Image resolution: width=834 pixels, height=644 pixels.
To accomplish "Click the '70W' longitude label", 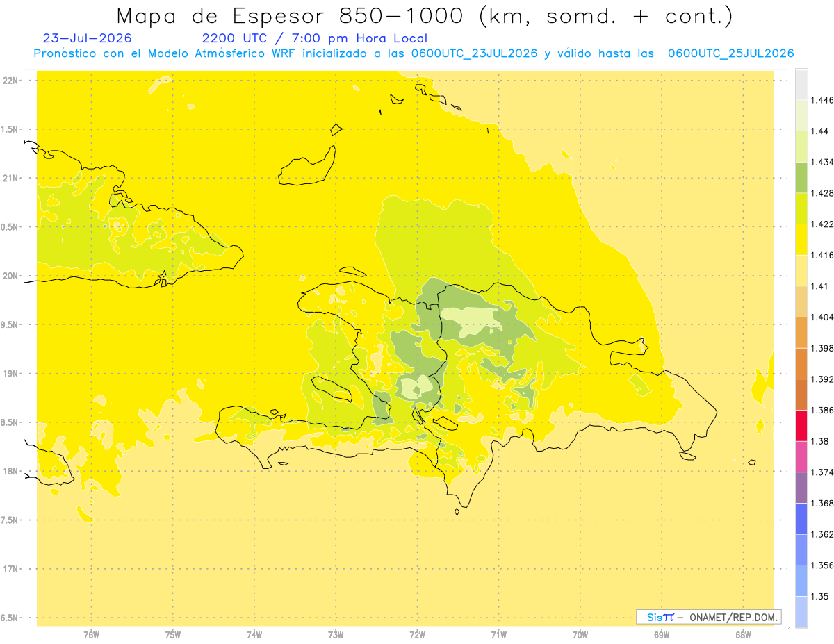I will (580, 635).
